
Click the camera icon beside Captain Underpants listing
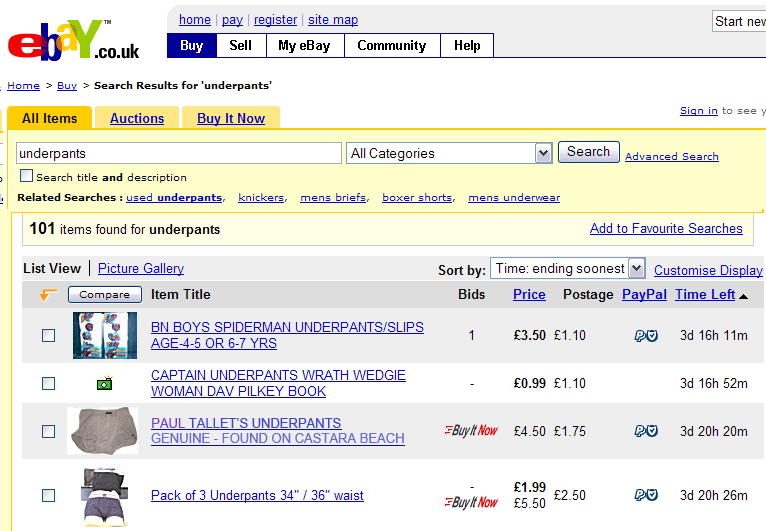click(105, 383)
